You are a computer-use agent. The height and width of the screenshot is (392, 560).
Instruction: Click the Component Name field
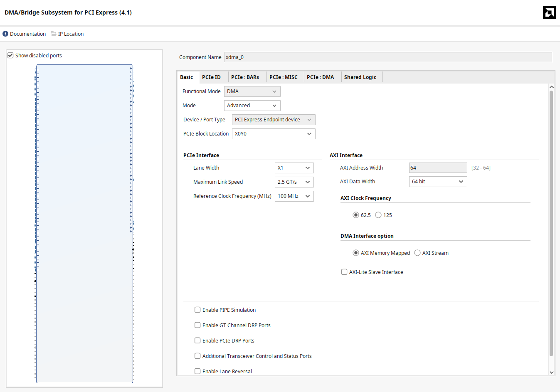coord(388,57)
